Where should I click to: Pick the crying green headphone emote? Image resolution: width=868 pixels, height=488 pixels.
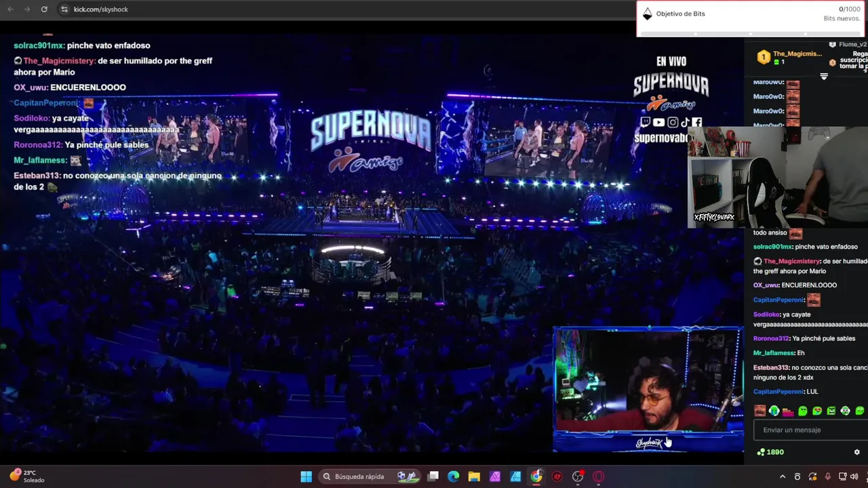pos(774,411)
